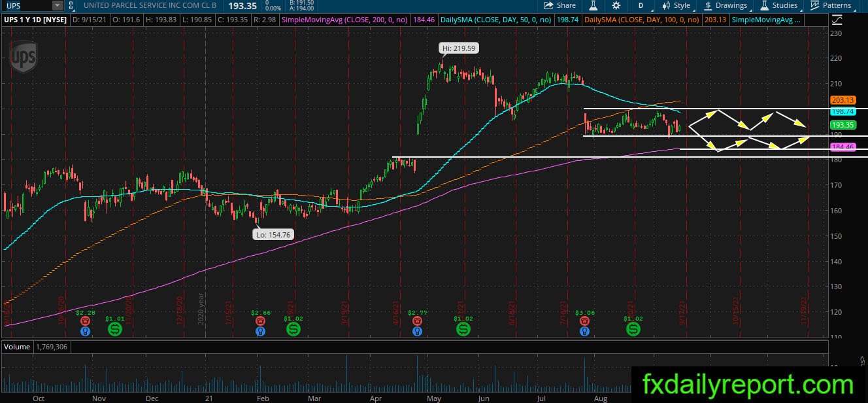The image size is (868, 403).
Task: Click the UPS shield logo on chart
Action: (x=24, y=58)
